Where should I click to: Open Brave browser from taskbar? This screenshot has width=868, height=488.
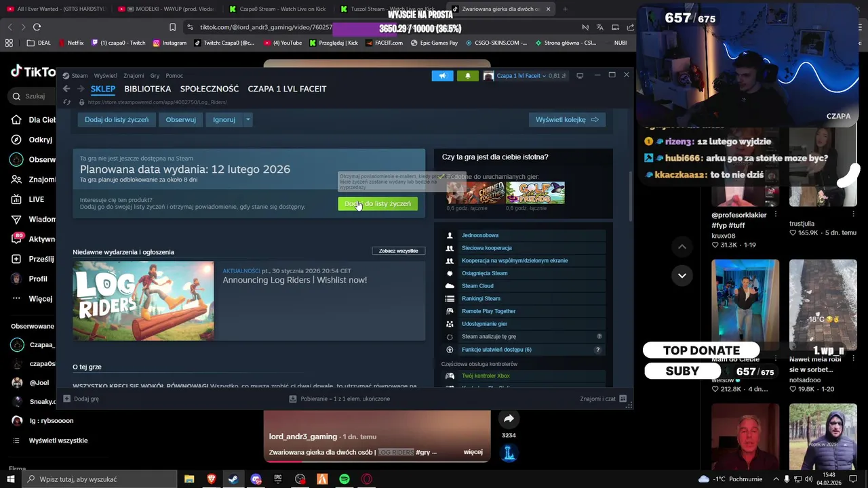(211, 479)
